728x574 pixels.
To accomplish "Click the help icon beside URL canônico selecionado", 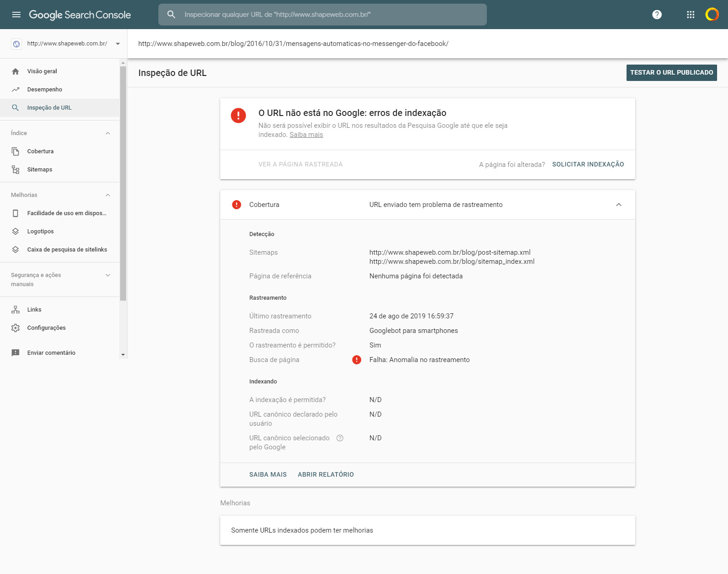I will pos(340,438).
